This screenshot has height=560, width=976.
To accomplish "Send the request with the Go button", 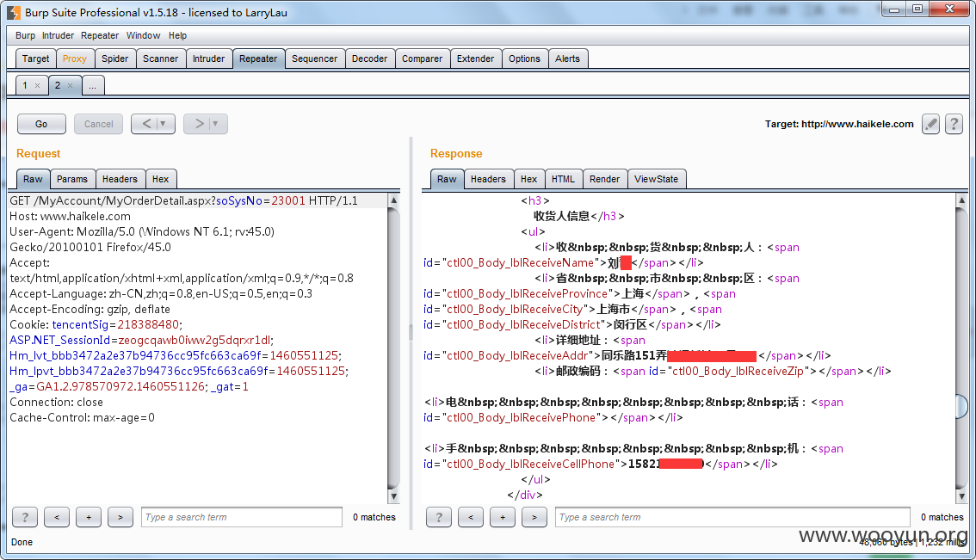I will tap(41, 124).
